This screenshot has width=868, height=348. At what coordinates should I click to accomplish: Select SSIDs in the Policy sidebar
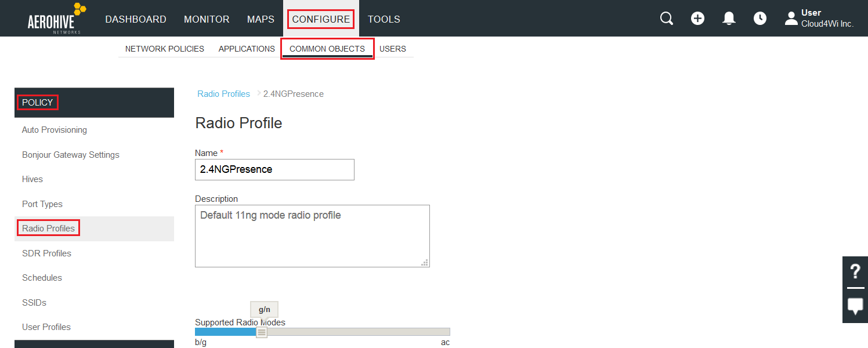pos(34,303)
